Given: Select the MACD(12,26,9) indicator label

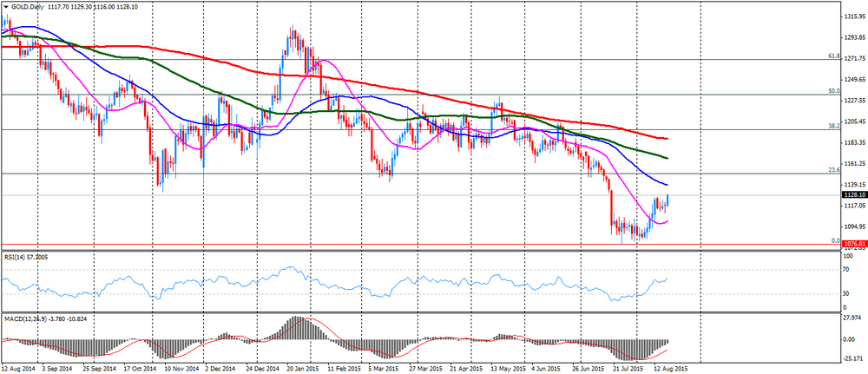Looking at the screenshot, I should 27,318.
